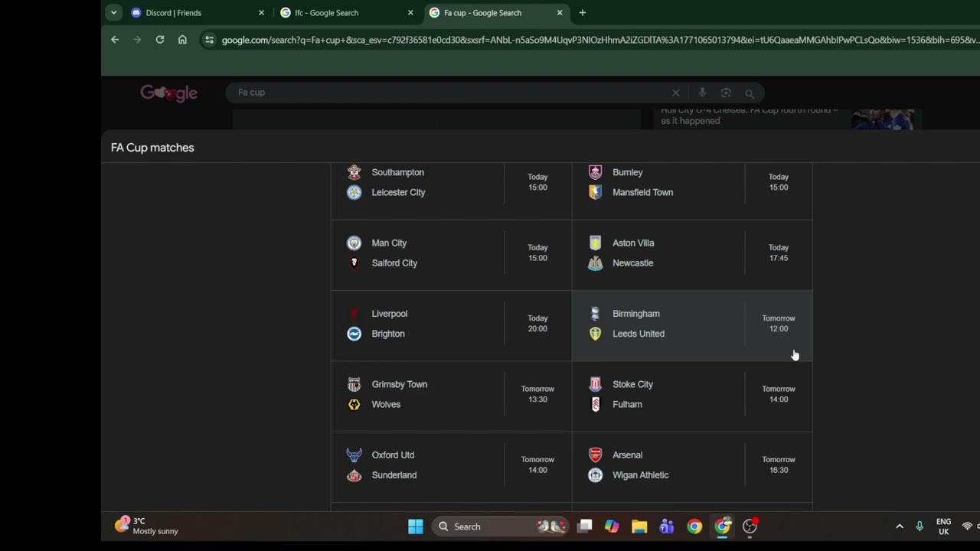Viewport: 980px width, 551px height.
Task: Open File Explorer from the taskbar
Action: click(639, 527)
